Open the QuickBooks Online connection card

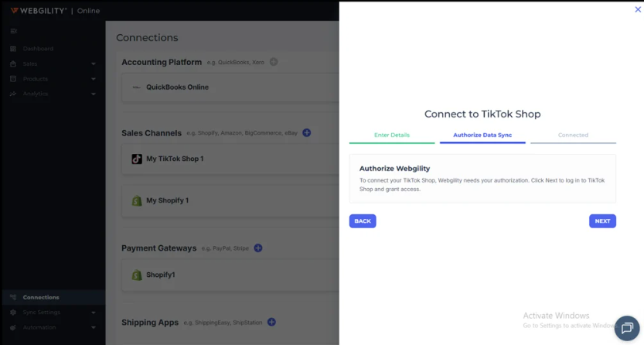[230, 87]
